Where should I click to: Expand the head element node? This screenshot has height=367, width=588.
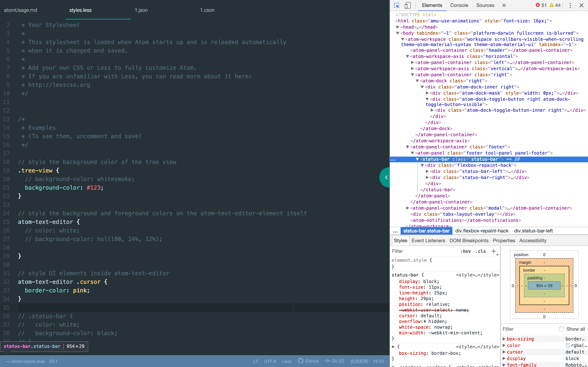coord(398,27)
